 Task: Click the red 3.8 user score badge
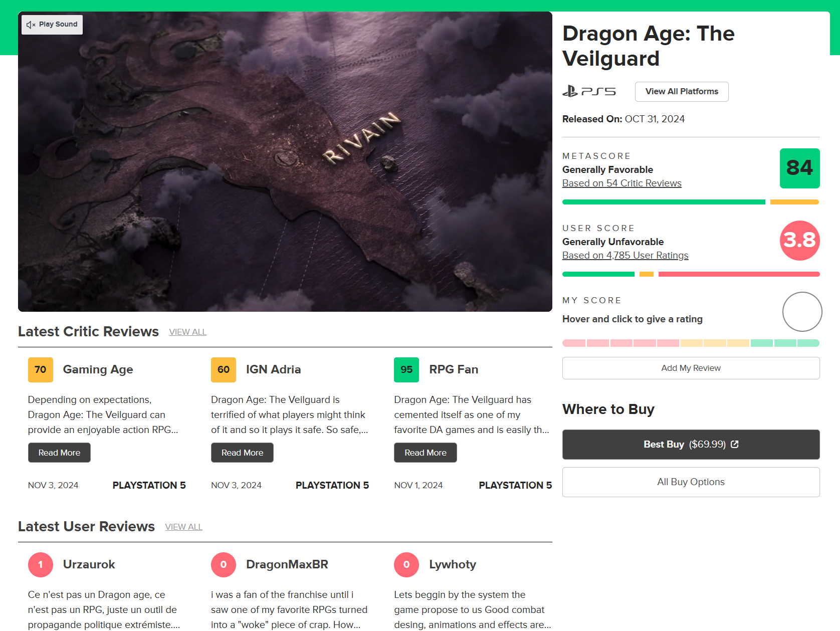(799, 241)
